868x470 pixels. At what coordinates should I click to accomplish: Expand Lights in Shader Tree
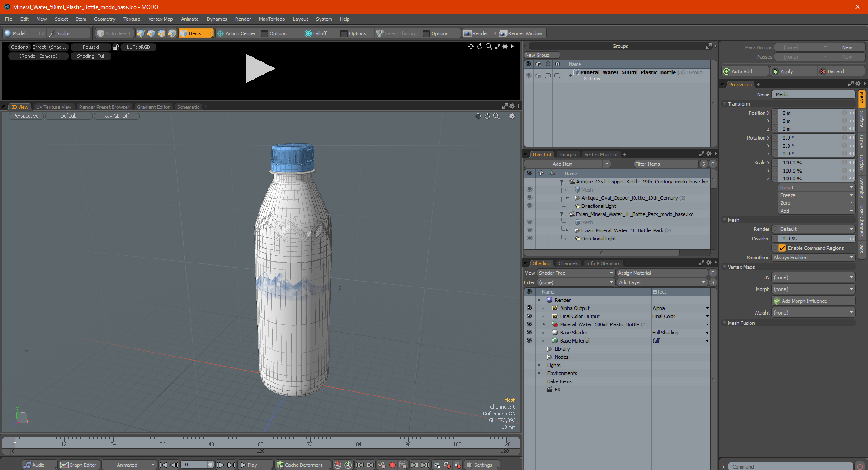coord(539,365)
